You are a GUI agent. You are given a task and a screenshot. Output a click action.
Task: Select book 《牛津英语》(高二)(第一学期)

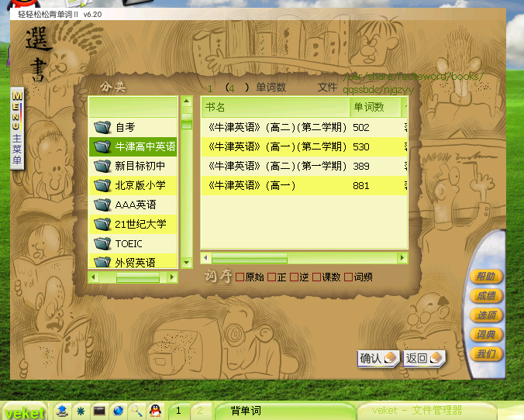tap(277, 166)
